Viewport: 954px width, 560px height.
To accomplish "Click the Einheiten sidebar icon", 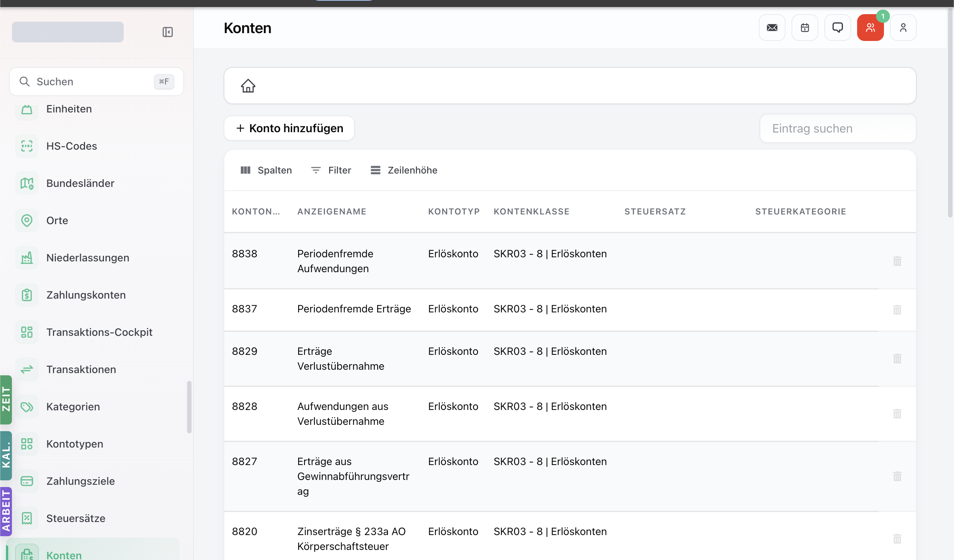I will (27, 109).
